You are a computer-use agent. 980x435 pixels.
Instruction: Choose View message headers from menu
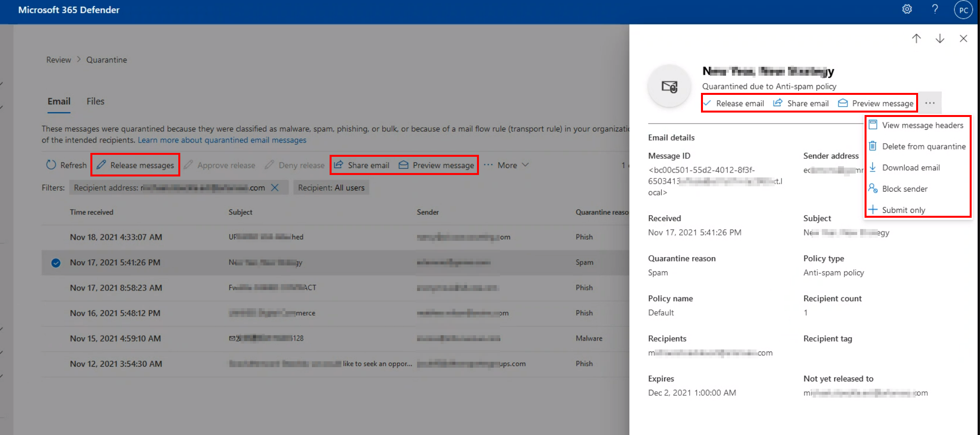pos(917,125)
